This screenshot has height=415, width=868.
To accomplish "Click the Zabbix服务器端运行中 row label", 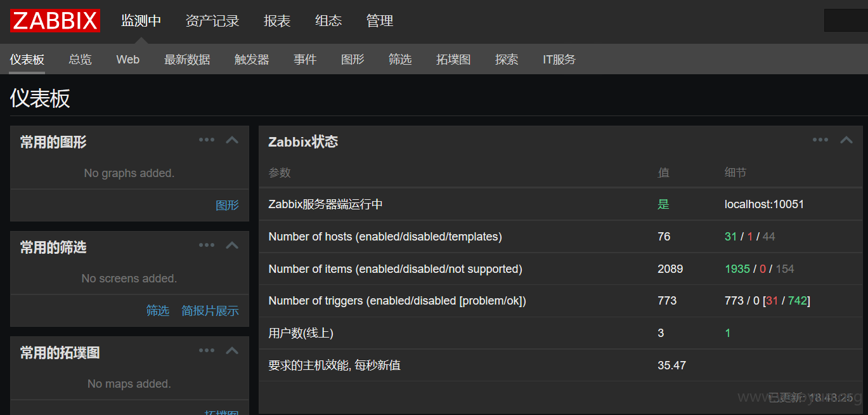I will pyautogui.click(x=325, y=204).
